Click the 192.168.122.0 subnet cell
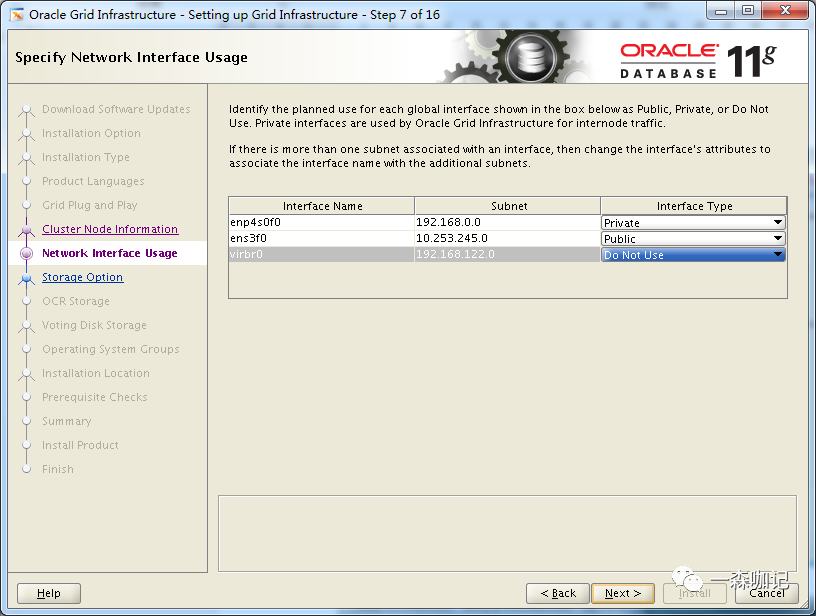The height and width of the screenshot is (616, 816). [x=507, y=254]
